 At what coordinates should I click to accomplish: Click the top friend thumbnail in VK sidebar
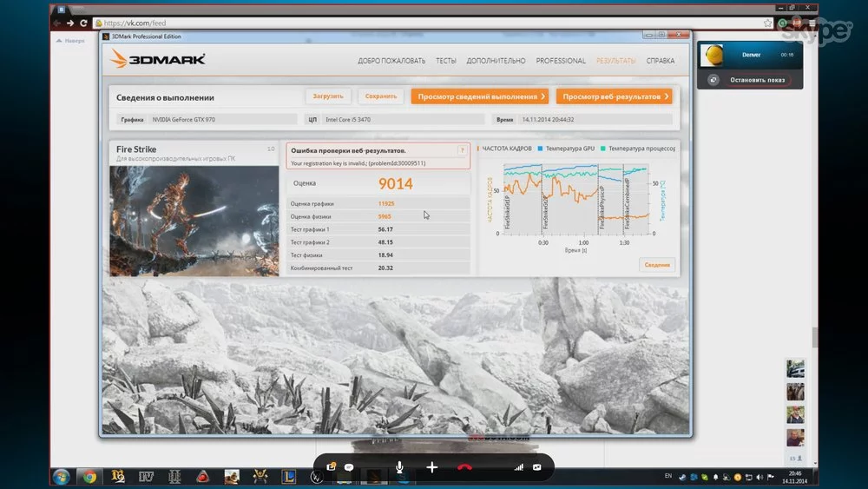tap(795, 368)
